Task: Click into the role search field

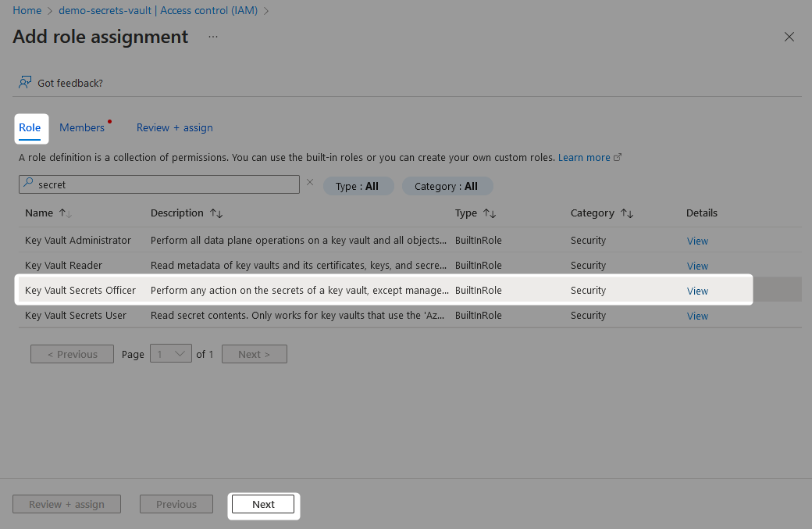Action: click(159, 184)
